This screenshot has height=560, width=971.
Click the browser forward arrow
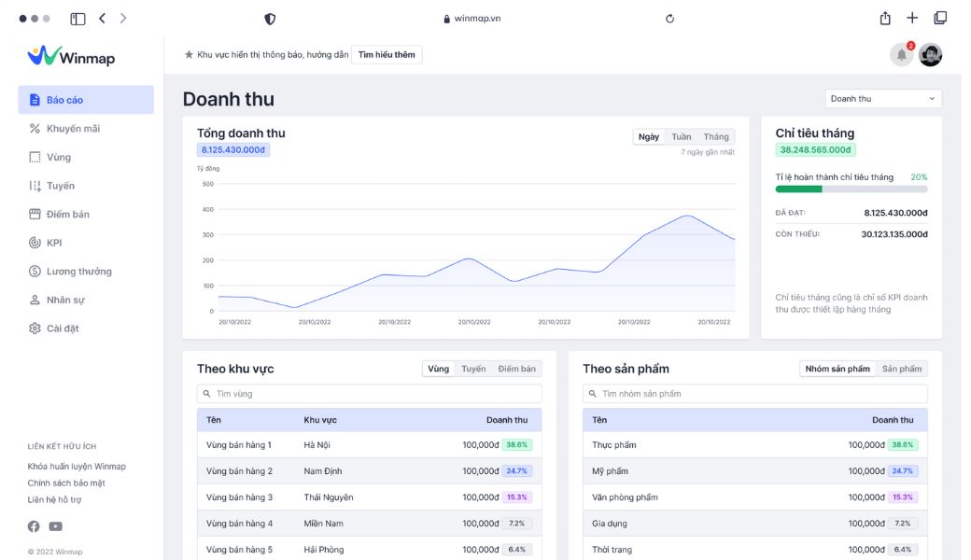point(123,19)
